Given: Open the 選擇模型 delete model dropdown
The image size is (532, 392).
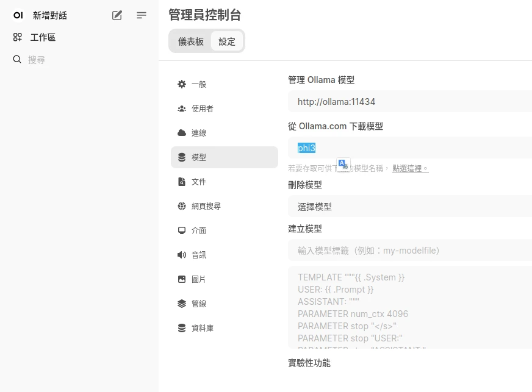Looking at the screenshot, I should click(x=409, y=207).
